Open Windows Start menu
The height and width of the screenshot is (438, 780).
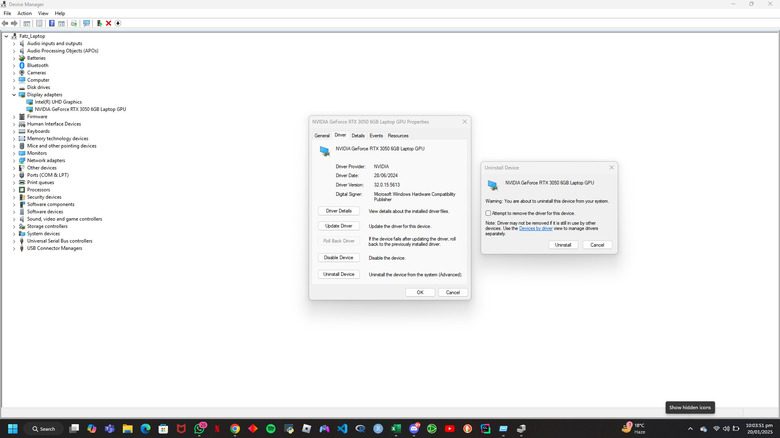13,429
